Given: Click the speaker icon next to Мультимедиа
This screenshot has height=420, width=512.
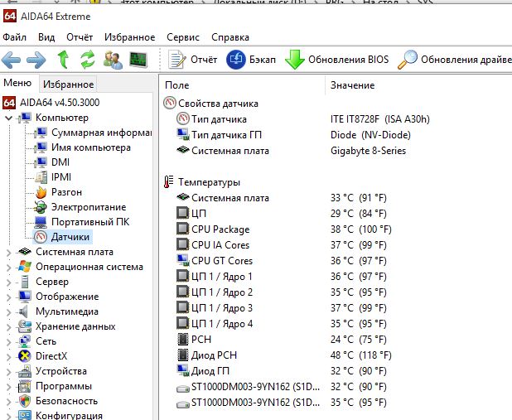Looking at the screenshot, I should tap(23, 311).
